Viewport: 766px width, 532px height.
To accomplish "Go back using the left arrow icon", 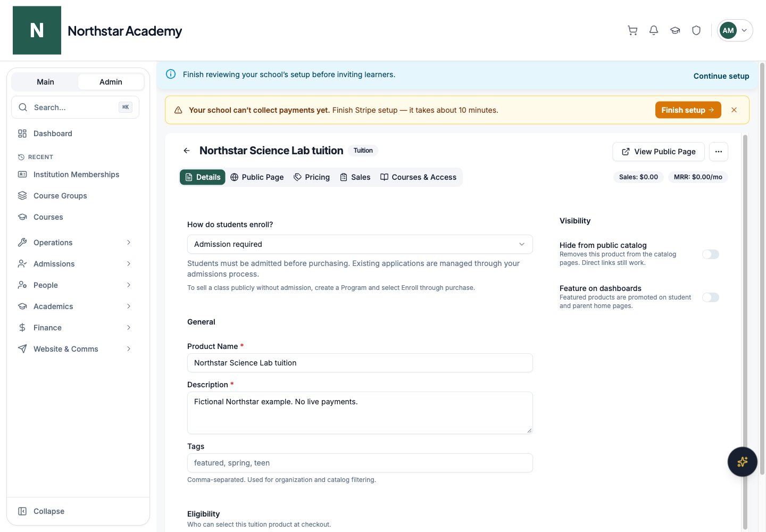I will tap(187, 151).
